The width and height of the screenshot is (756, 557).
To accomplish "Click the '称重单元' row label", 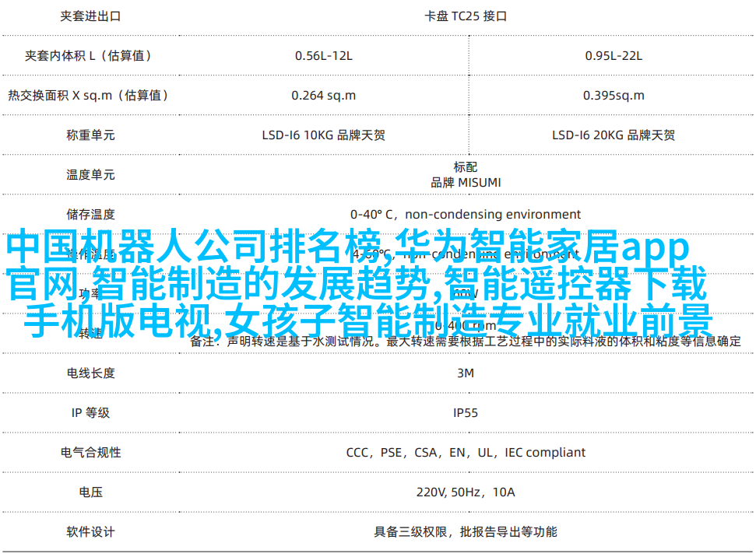I will tap(90, 135).
